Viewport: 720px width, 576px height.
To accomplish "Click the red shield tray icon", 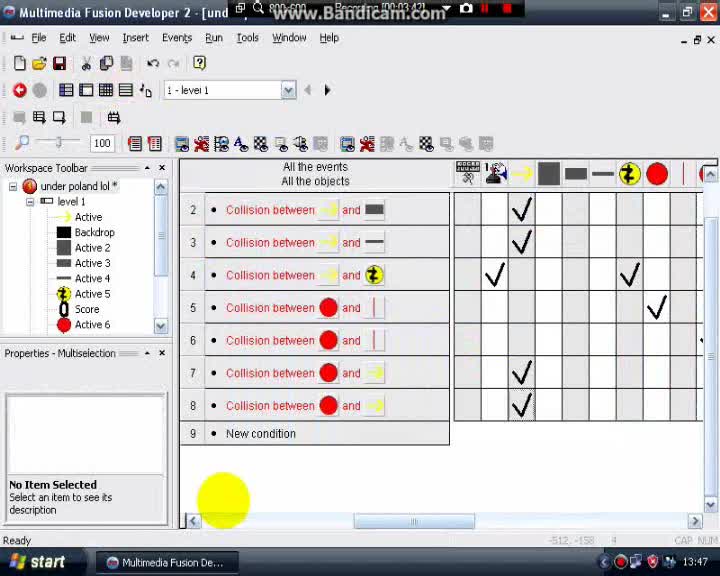I will click(x=652, y=561).
